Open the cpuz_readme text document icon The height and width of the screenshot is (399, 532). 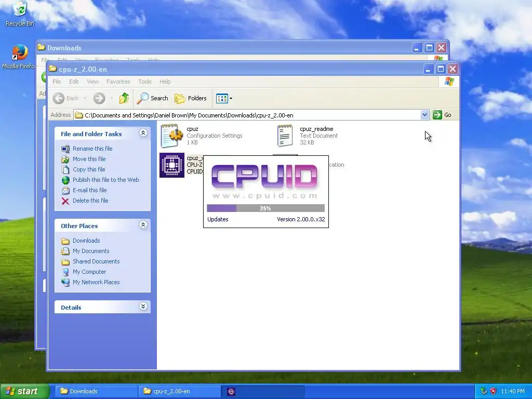pos(285,136)
